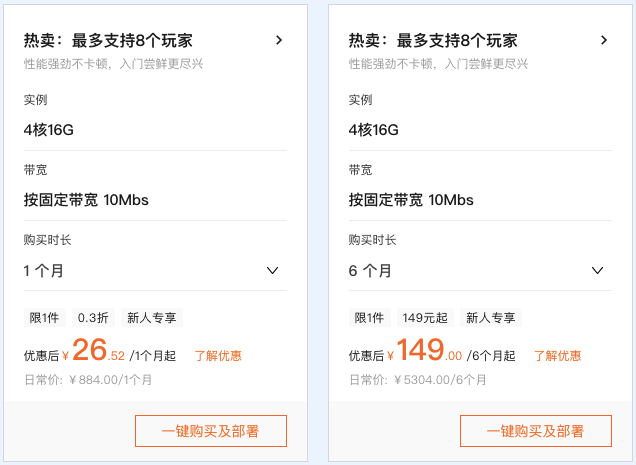Screen dimensions: 636x465
Task: Select the 限1件 tag in the 6 个月 plan
Action: (x=370, y=318)
